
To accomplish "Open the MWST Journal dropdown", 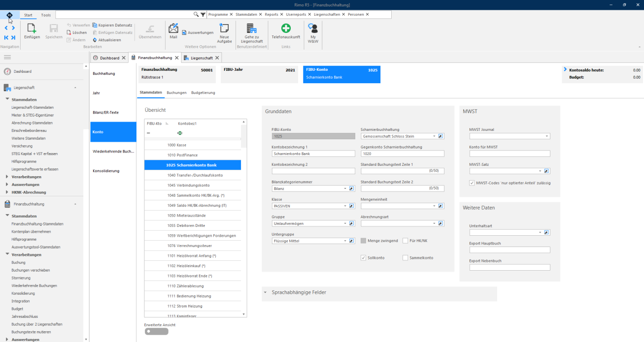I will click(x=547, y=136).
